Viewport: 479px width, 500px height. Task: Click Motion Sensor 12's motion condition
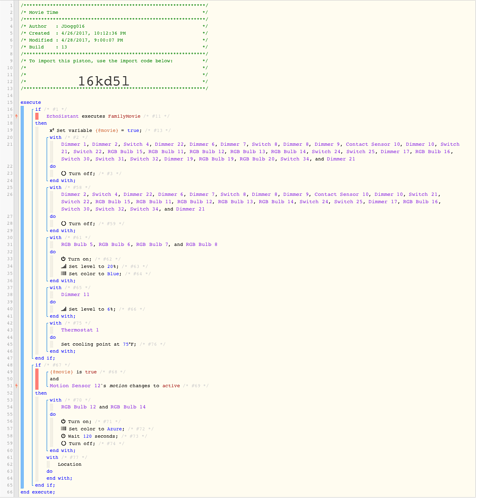click(x=115, y=386)
